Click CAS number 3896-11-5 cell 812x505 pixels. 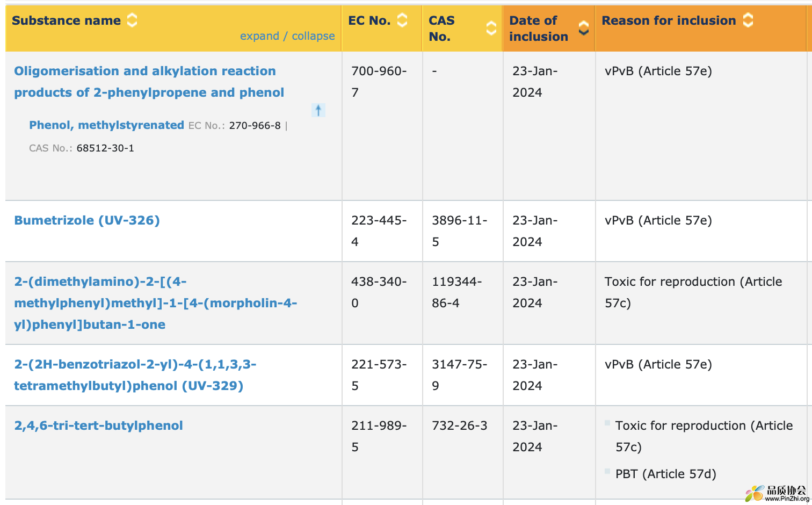click(459, 231)
